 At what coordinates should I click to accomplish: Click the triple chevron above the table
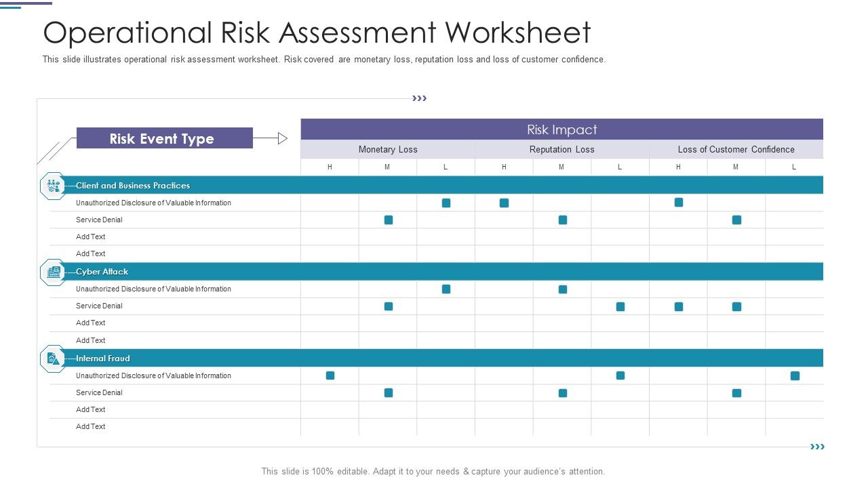[x=420, y=98]
